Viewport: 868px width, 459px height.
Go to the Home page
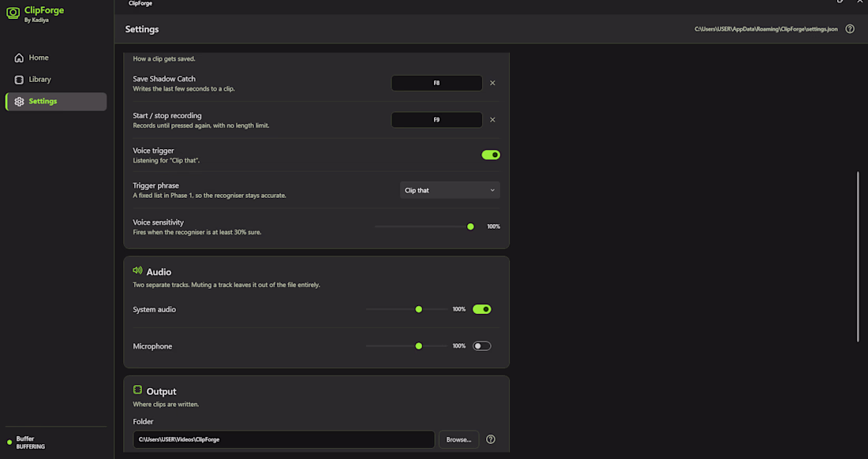tap(56, 58)
